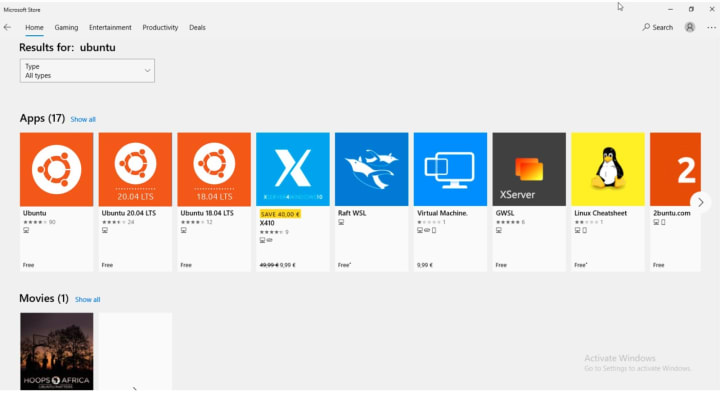Open the three-dot more options menu
This screenshot has height=405, width=720.
point(711,28)
